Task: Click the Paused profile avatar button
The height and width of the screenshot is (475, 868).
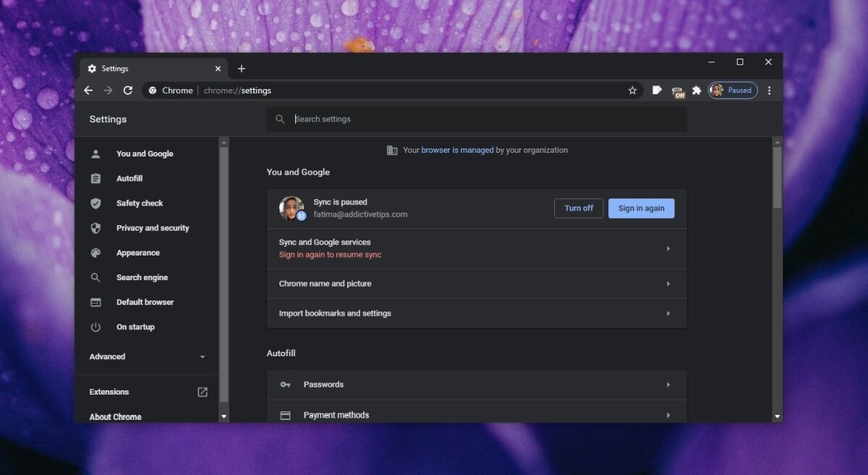Action: pyautogui.click(x=732, y=91)
